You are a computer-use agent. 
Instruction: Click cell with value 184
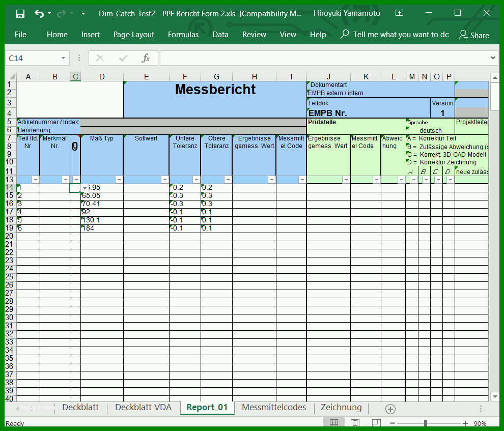pos(102,228)
